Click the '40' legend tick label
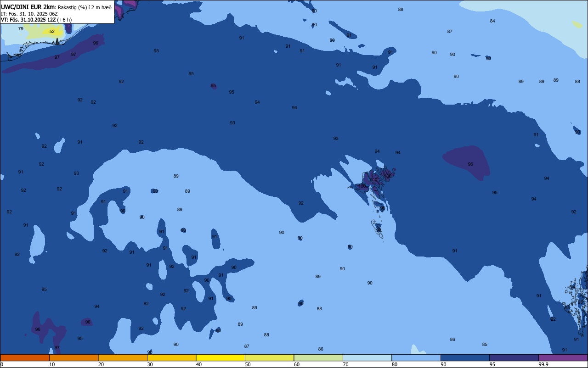 coord(199,364)
